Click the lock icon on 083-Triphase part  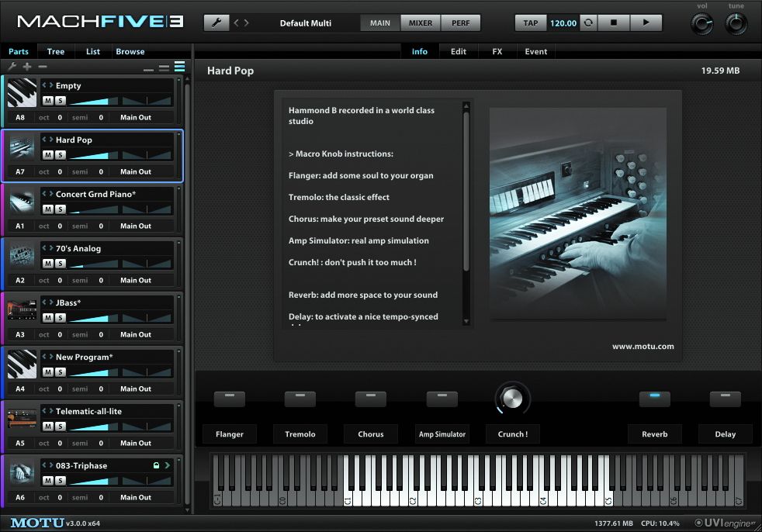click(x=157, y=465)
